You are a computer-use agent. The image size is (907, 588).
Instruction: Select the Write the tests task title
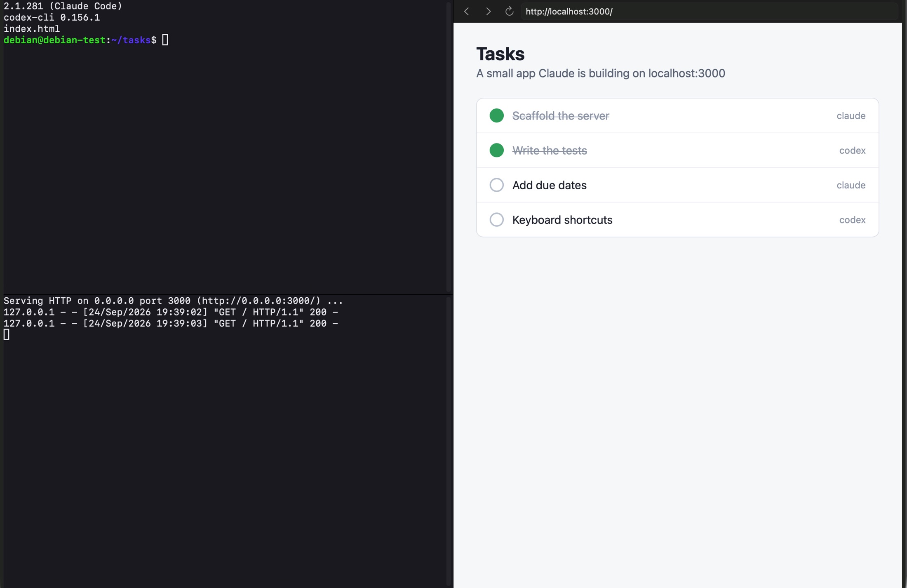550,151
